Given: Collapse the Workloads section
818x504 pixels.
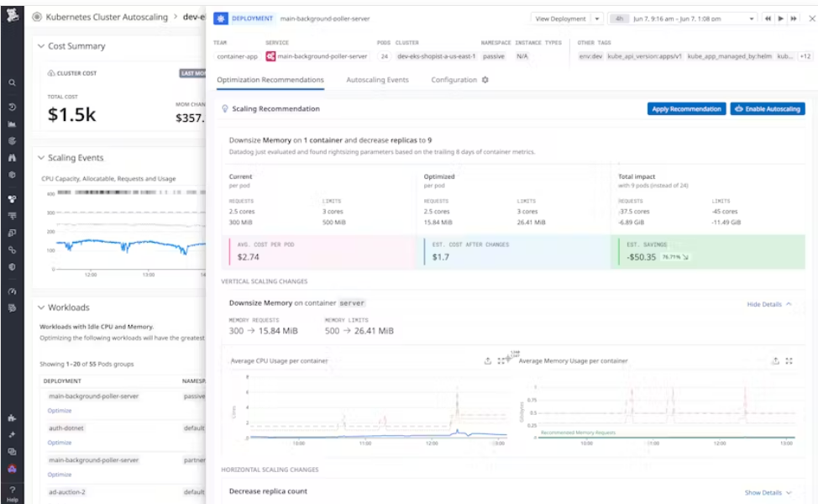Looking at the screenshot, I should click(41, 307).
